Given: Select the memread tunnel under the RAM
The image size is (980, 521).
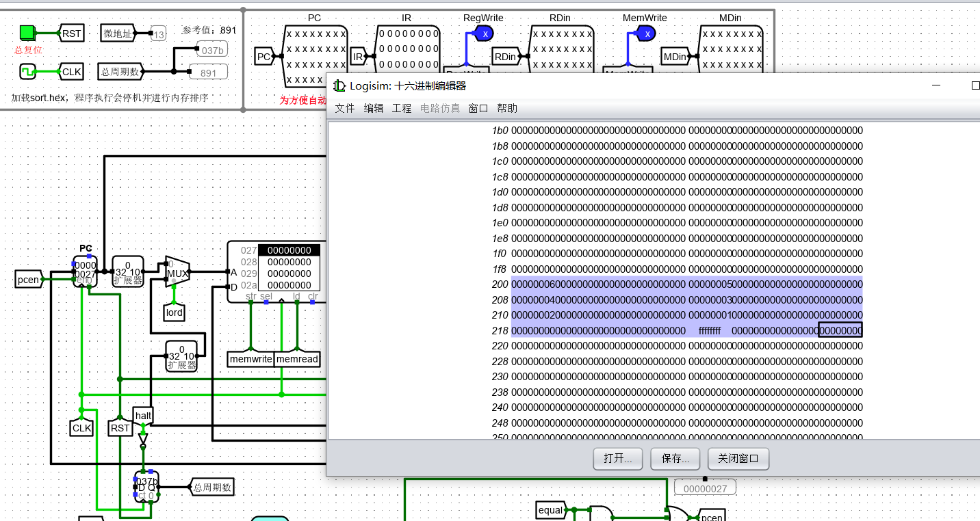Looking at the screenshot, I should coord(297,358).
